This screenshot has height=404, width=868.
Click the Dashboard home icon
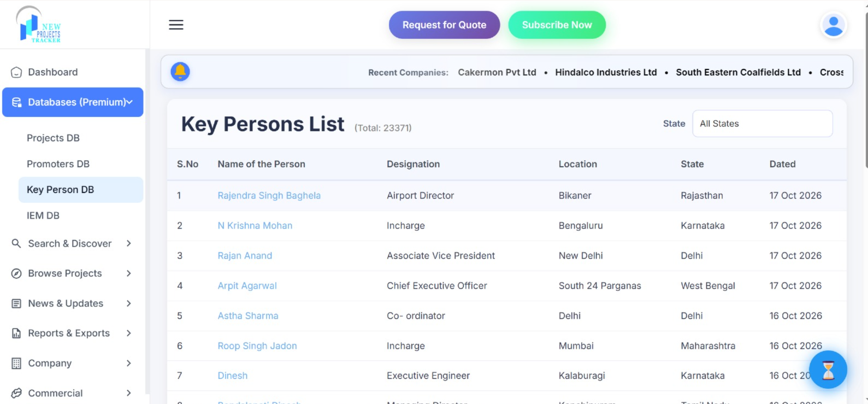(x=16, y=72)
